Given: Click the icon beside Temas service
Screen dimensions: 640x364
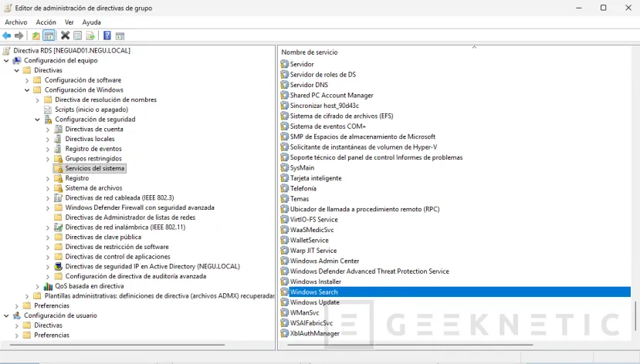Looking at the screenshot, I should pos(285,198).
